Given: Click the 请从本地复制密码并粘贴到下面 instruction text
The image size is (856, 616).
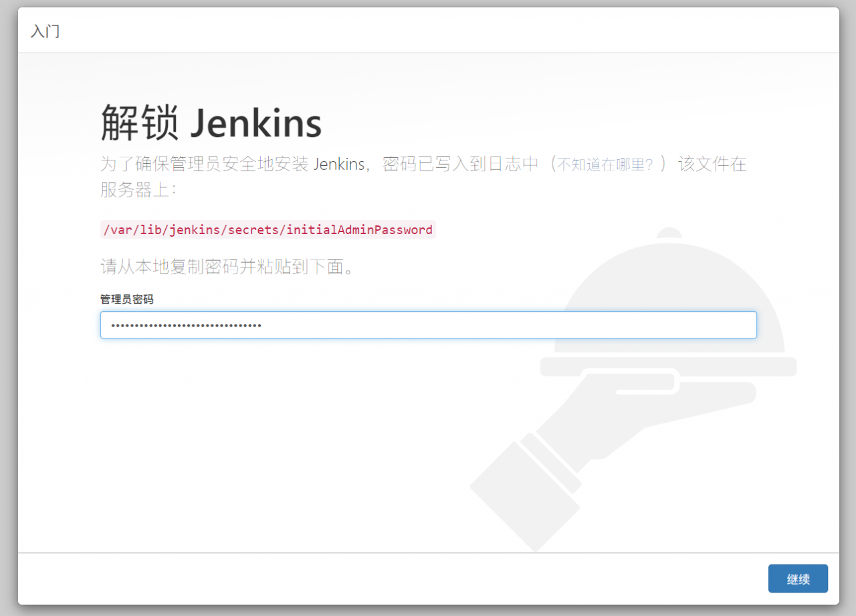Looking at the screenshot, I should 227,267.
